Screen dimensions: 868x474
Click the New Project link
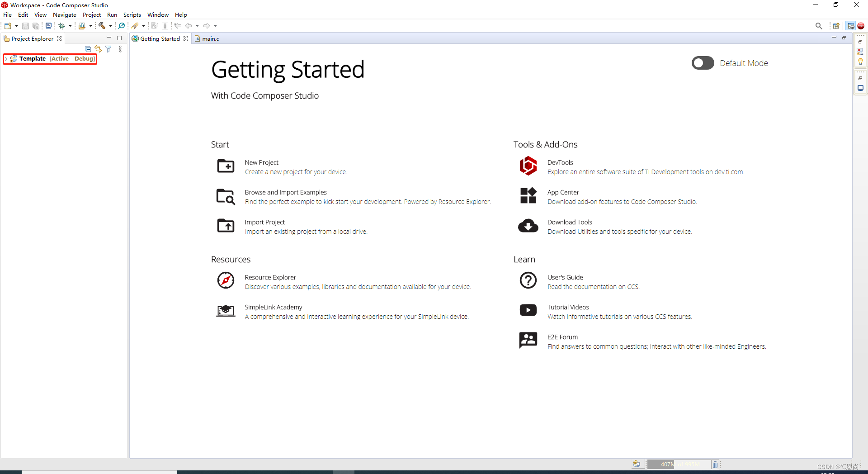tap(261, 162)
